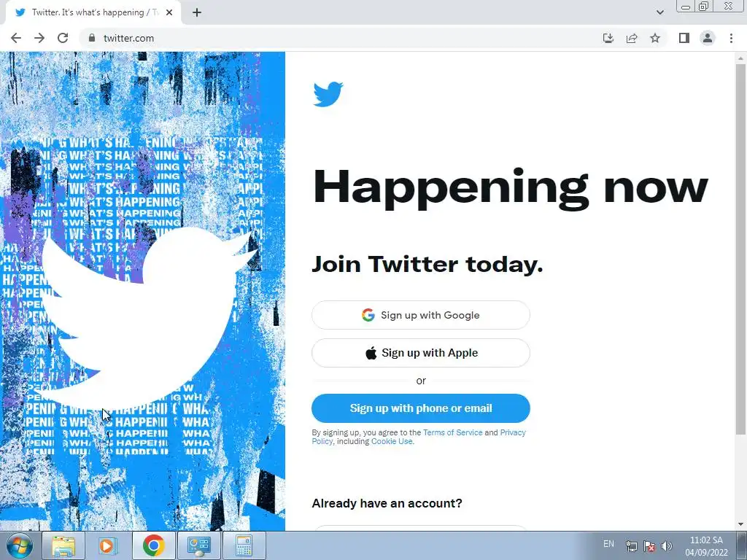747x560 pixels.
Task: Open the EN language indicator in the tray
Action: [608, 544]
